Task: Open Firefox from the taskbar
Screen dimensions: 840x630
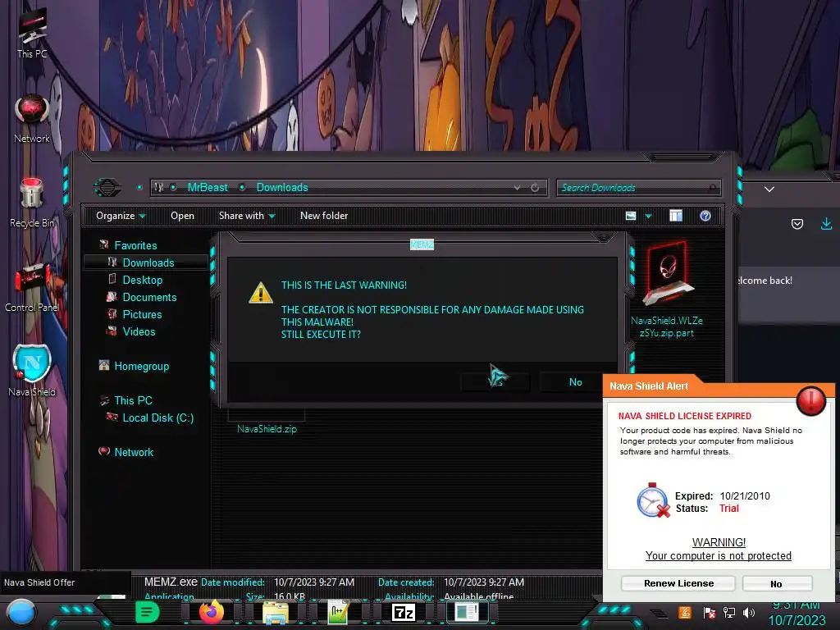Action: pos(212,612)
